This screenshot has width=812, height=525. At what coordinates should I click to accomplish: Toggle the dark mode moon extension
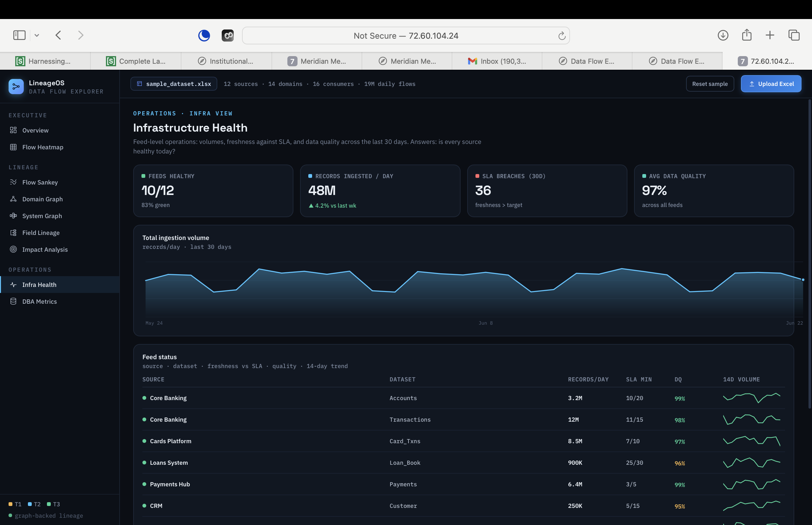coord(204,36)
